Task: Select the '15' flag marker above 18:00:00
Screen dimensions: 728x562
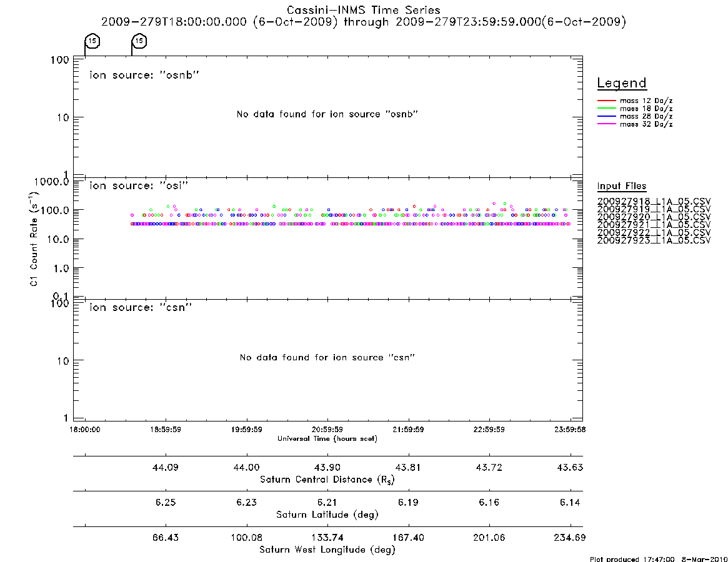Action: click(92, 41)
